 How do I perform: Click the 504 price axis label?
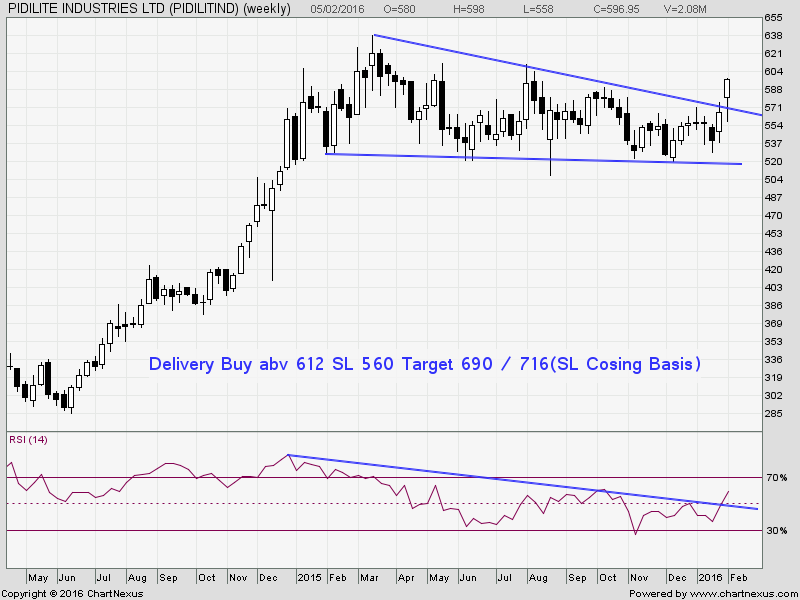click(773, 180)
